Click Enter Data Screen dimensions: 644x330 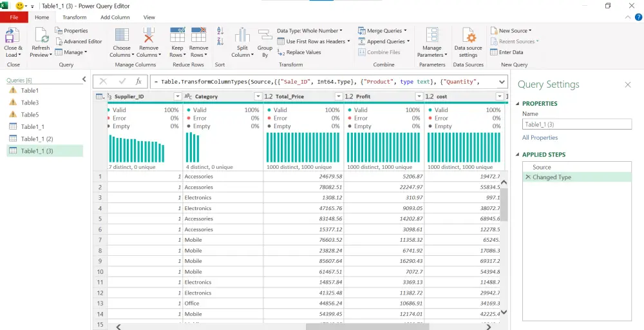pyautogui.click(x=506, y=52)
